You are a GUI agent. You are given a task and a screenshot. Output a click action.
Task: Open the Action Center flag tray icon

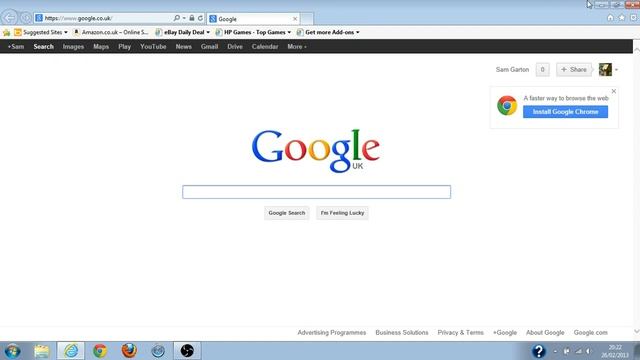(567, 351)
